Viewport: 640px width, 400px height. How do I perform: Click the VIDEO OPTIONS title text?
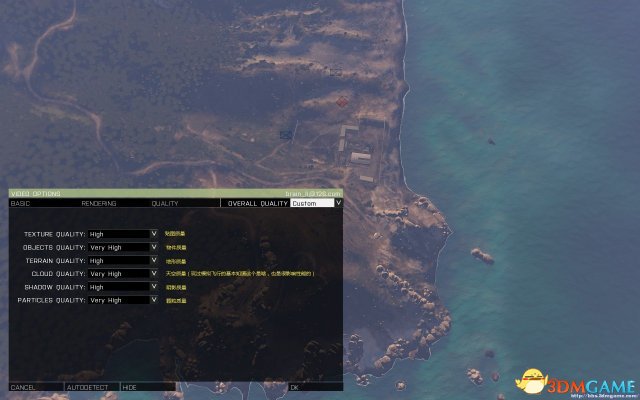tap(36, 193)
